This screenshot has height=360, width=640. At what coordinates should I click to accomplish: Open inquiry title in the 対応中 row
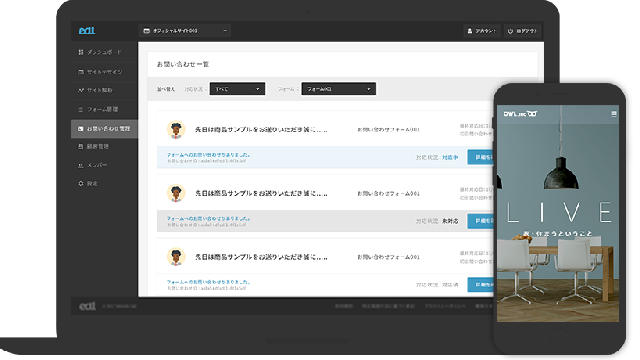click(261, 130)
